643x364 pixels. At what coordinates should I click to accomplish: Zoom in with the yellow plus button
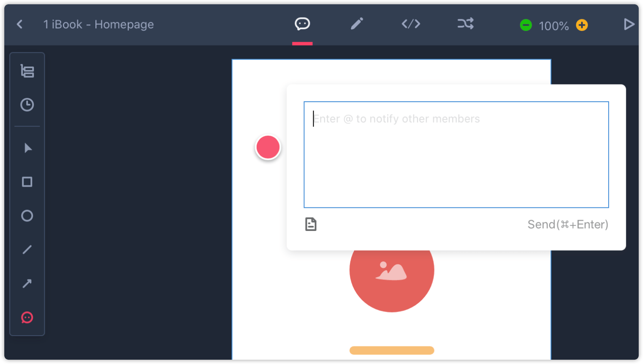[582, 25]
